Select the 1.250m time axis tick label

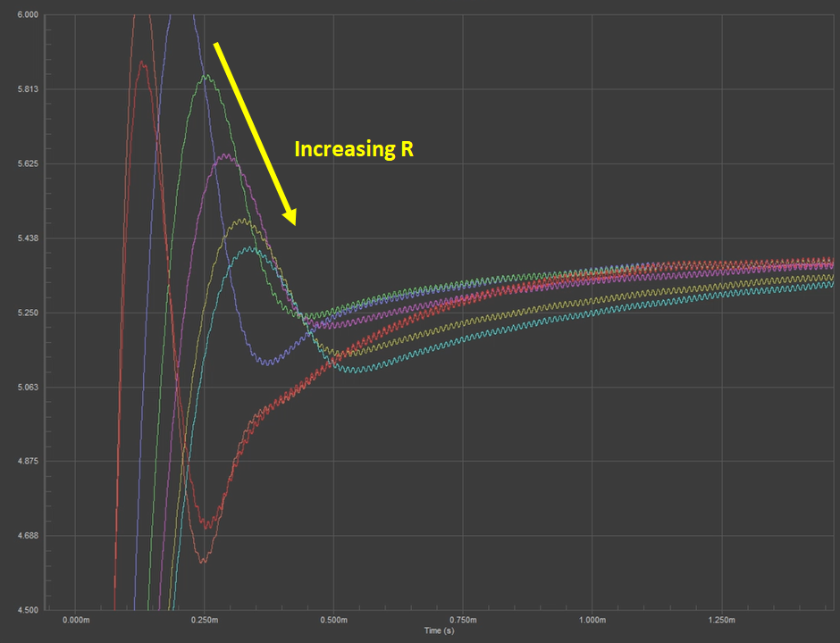pos(722,620)
